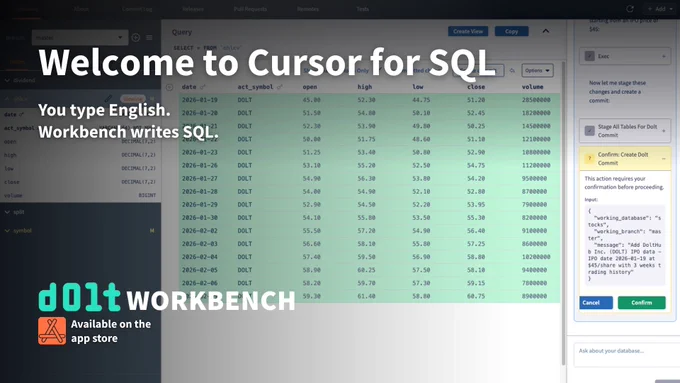Viewport: 680px width, 383px height.
Task: Click check icon on Stage All Tables item
Action: [x=589, y=131]
